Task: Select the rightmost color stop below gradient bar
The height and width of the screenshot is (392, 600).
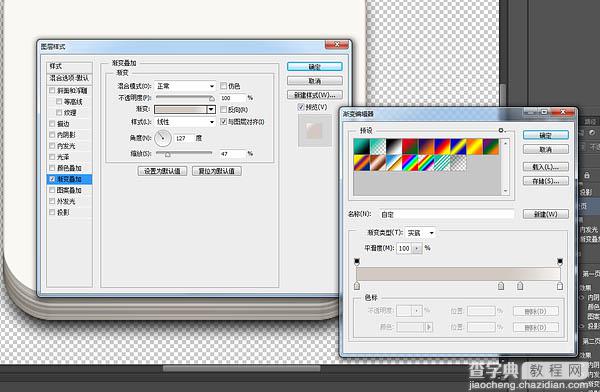Action: point(559,286)
